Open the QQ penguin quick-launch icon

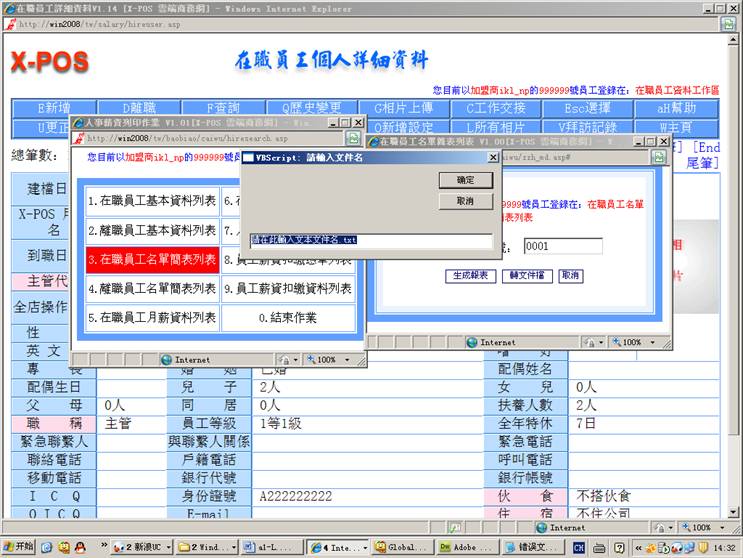79,547
